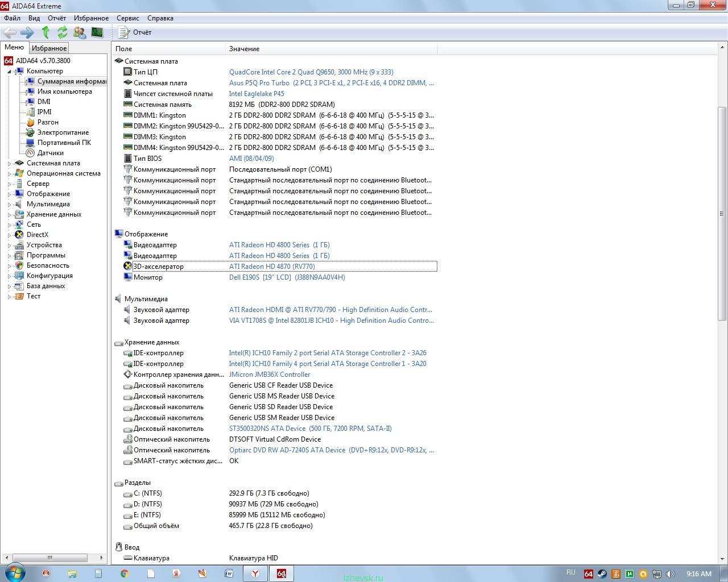Open the Отчёт menu in menu bar
The width and height of the screenshot is (728, 582).
point(57,18)
